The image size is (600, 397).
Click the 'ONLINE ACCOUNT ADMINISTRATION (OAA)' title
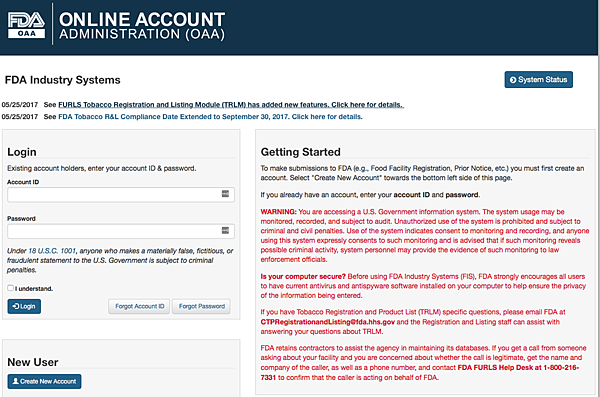click(x=142, y=26)
